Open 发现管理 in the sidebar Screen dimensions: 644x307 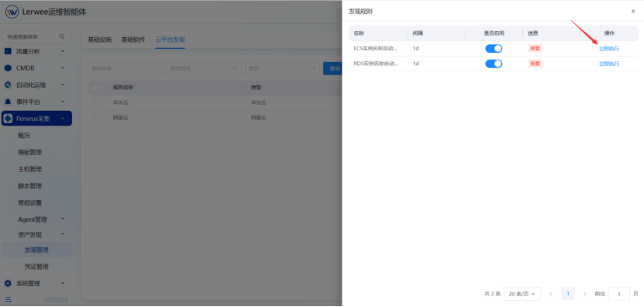coord(36,250)
